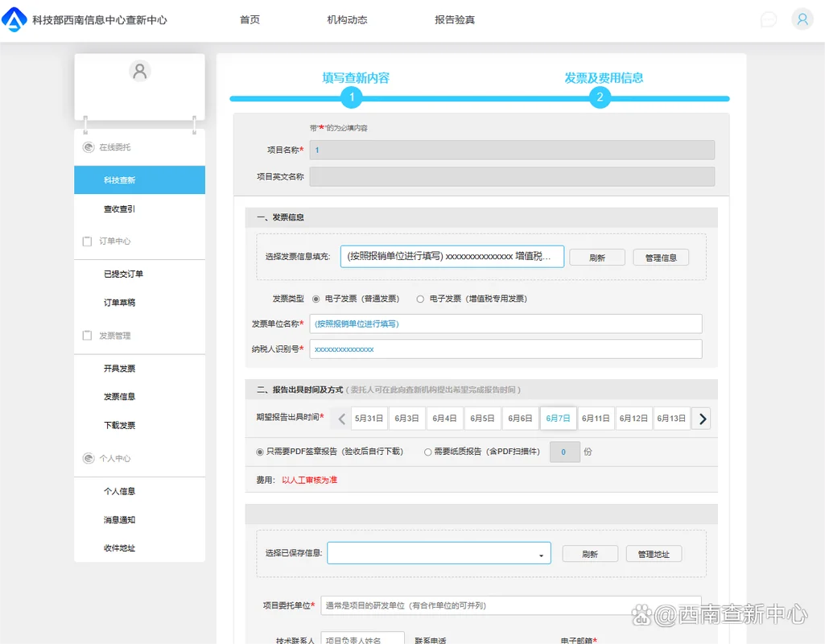Pick the 6月13日 date

[x=671, y=419]
